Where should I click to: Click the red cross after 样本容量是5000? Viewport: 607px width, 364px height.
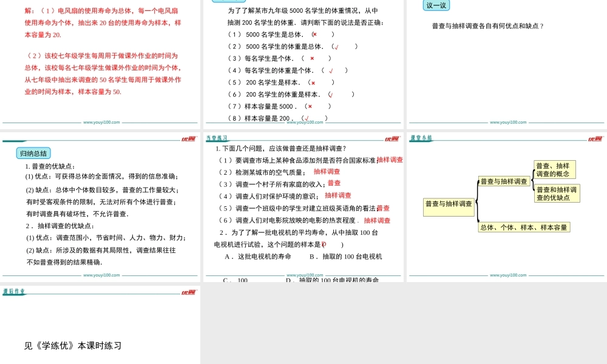click(x=310, y=106)
